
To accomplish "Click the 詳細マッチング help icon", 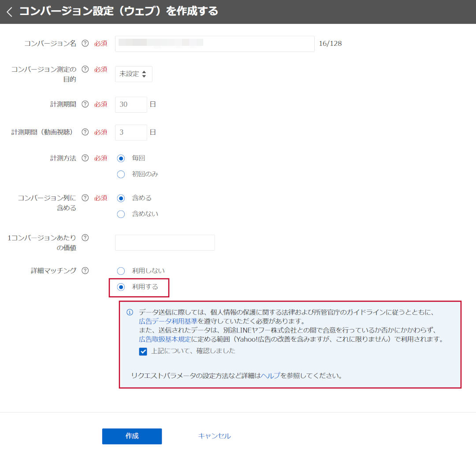I will click(x=86, y=271).
